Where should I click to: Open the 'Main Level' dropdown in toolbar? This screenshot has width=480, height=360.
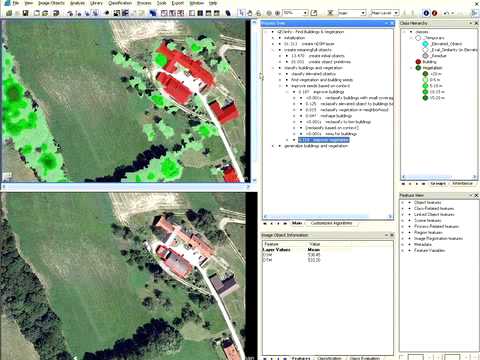click(x=396, y=13)
